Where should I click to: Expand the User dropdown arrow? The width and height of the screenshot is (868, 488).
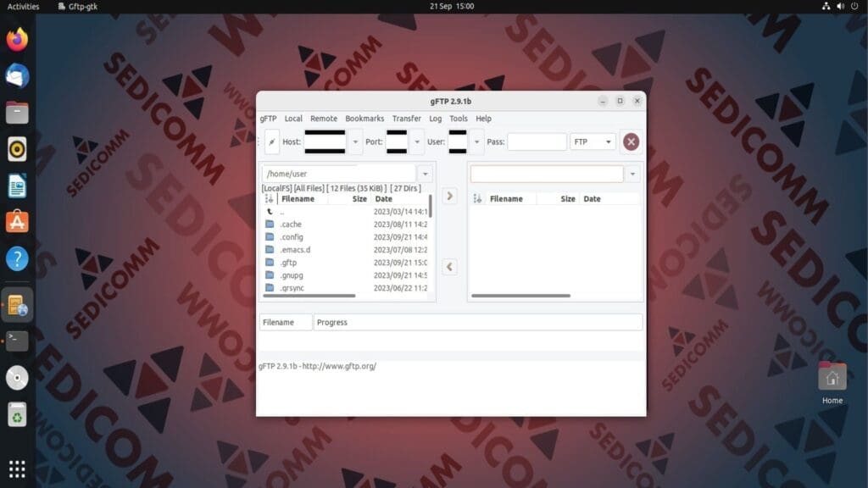pos(476,142)
